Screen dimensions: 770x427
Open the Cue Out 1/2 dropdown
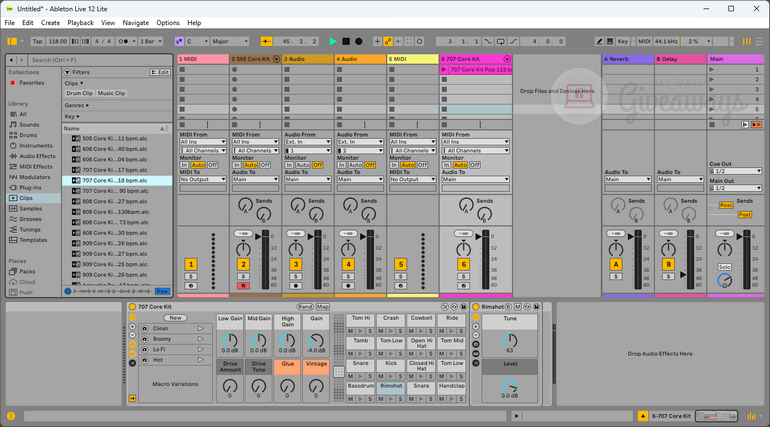pos(735,171)
